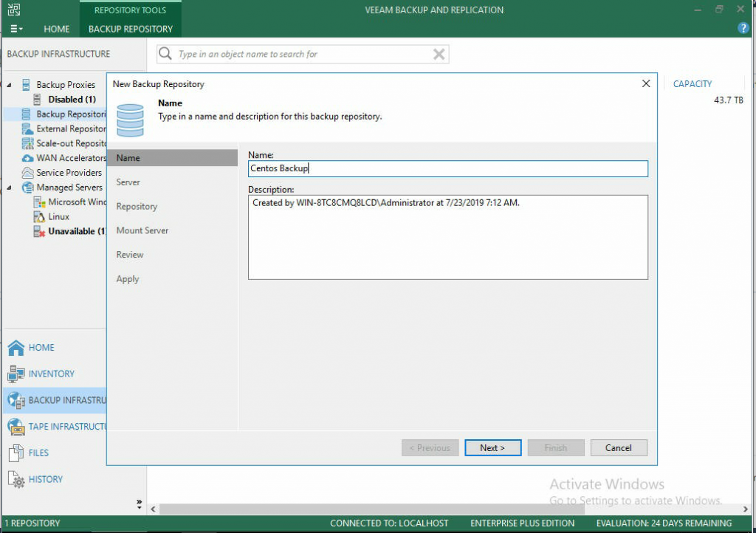Viewport: 756px width, 533px height.
Task: Click the Files documents icon
Action: point(16,453)
